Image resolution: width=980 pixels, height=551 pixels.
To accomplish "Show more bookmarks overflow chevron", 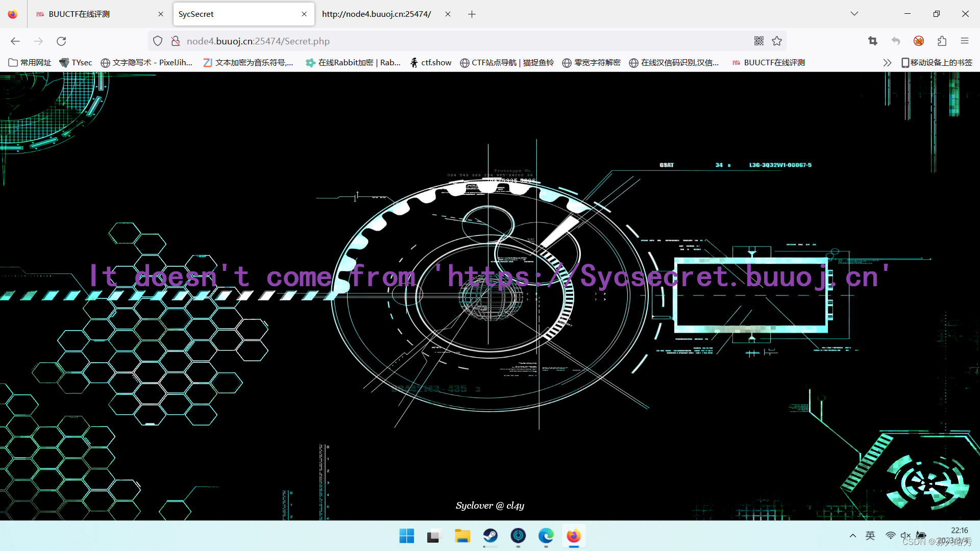I will click(x=887, y=63).
